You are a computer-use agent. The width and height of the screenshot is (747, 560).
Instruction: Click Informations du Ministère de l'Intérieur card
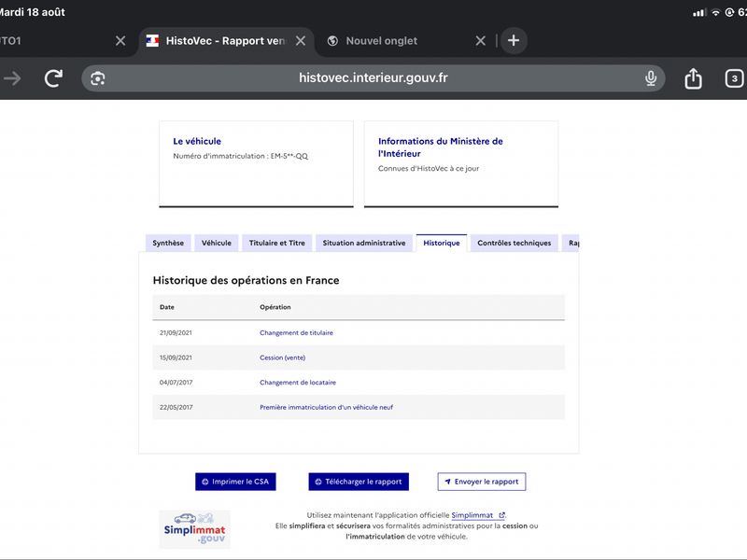click(x=461, y=164)
